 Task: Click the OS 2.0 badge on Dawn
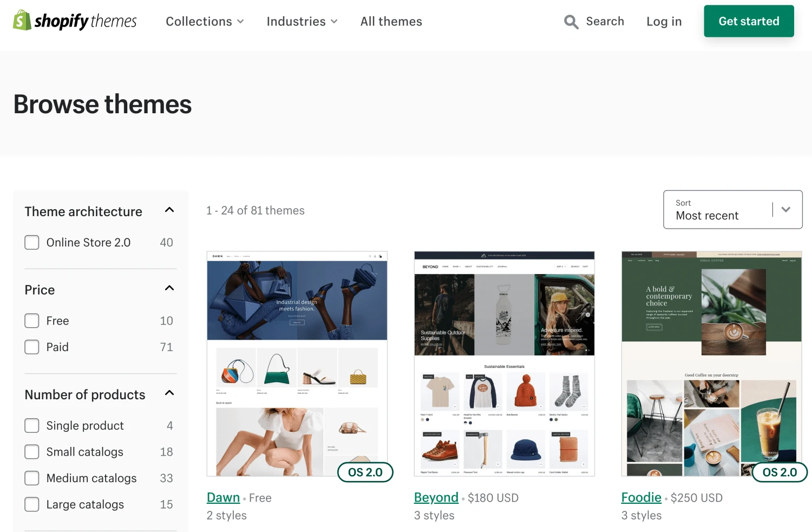[x=365, y=472]
